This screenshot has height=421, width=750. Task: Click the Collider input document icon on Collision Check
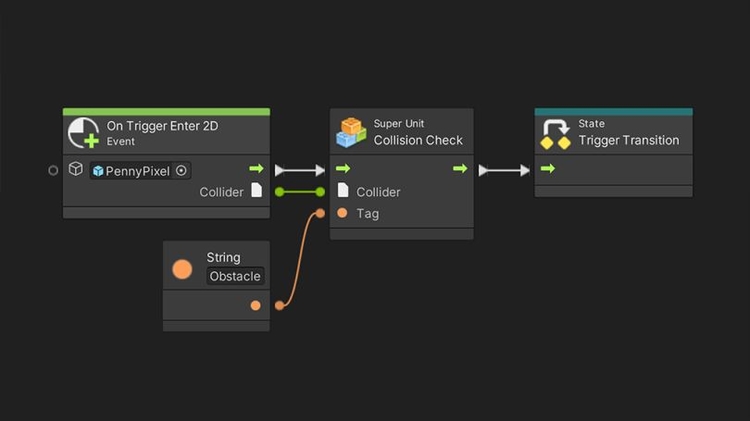click(x=343, y=191)
